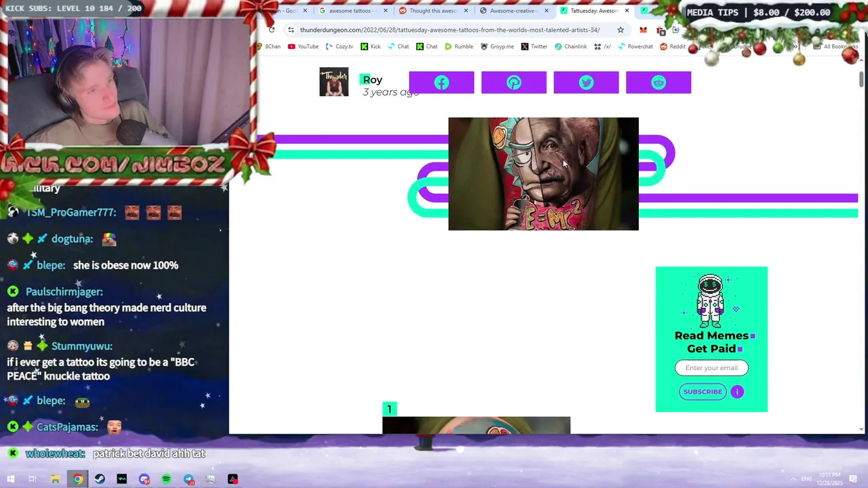Click Roy's author avatar

click(334, 82)
